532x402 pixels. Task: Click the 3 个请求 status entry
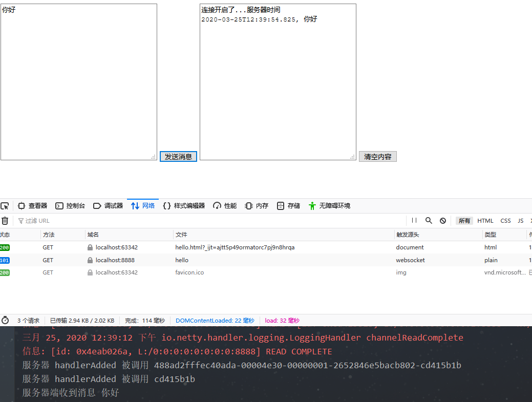pos(28,321)
